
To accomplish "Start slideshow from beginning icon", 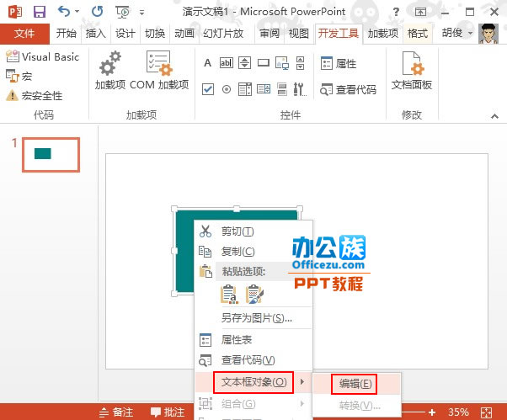I will tap(122, 13).
